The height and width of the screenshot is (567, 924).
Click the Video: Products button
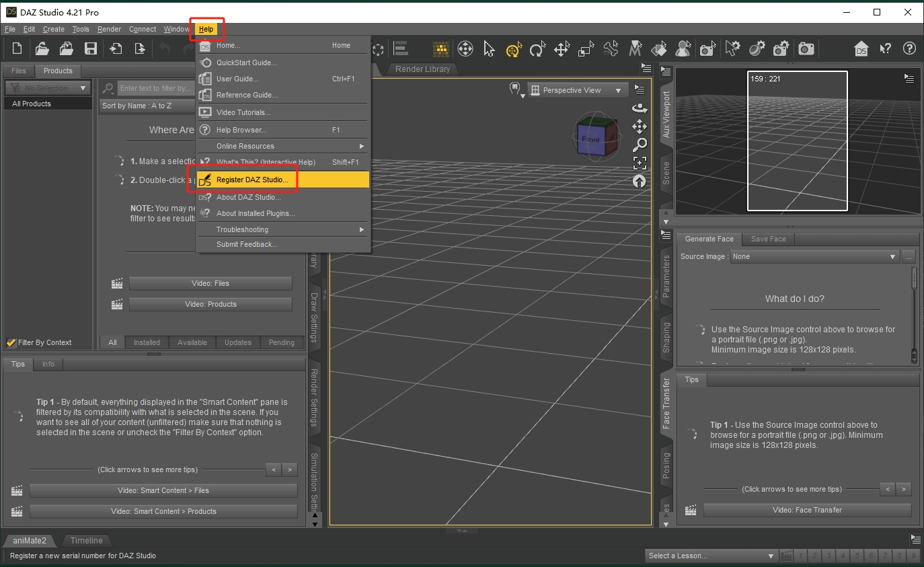coord(210,304)
